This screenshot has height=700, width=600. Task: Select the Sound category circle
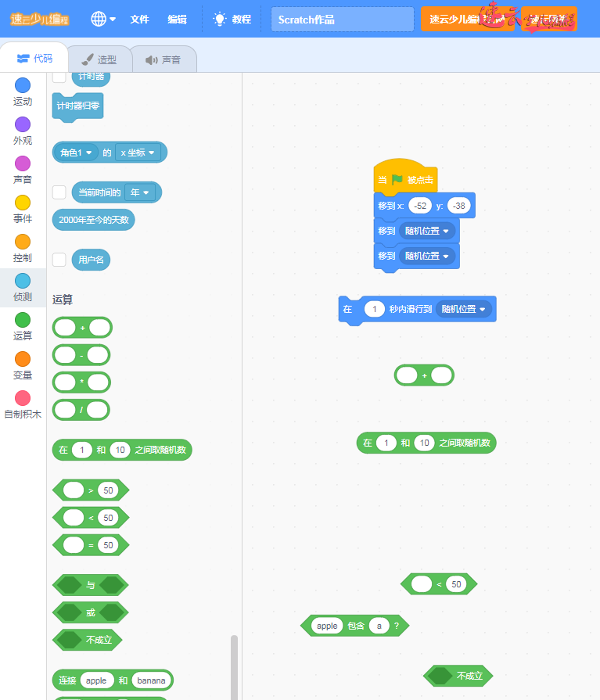pos(23,163)
